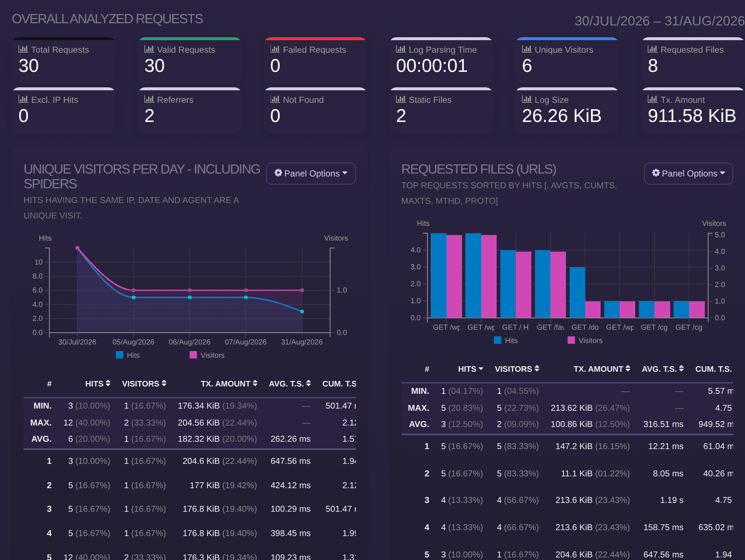
Task: Click the date range 30/JUL/2026 – 31/AUG/2026
Action: tap(660, 21)
